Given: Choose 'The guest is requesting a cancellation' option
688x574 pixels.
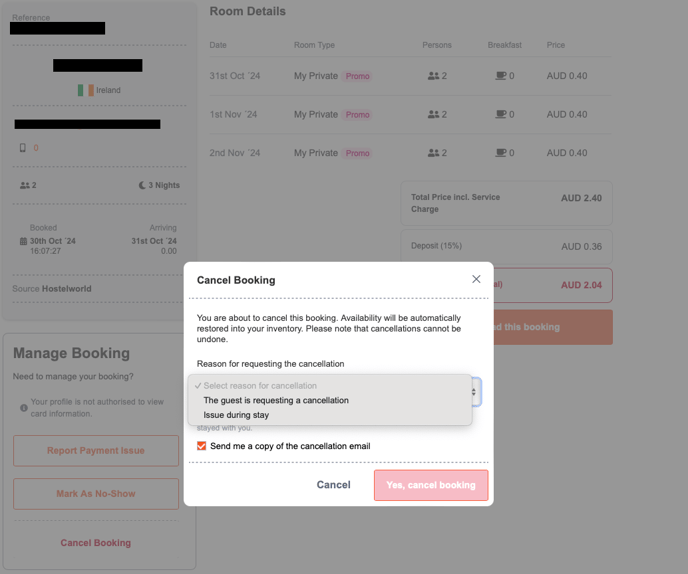Looking at the screenshot, I should click(x=276, y=400).
